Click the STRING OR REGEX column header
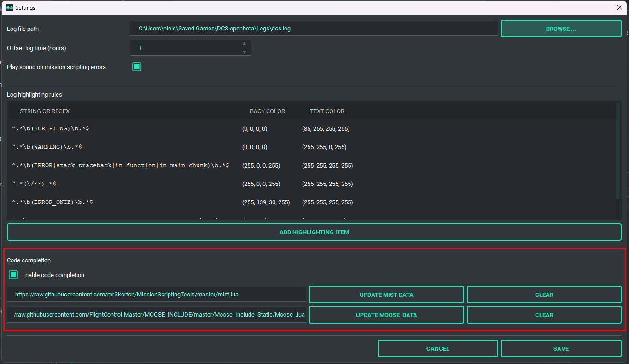Viewport: 629px width, 364px height. (x=45, y=111)
